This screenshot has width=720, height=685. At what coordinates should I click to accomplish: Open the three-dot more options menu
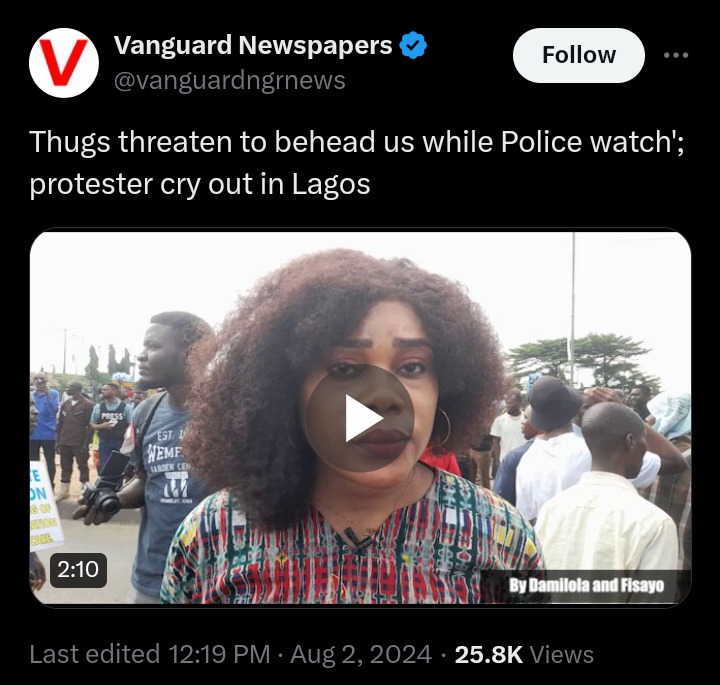coord(676,55)
